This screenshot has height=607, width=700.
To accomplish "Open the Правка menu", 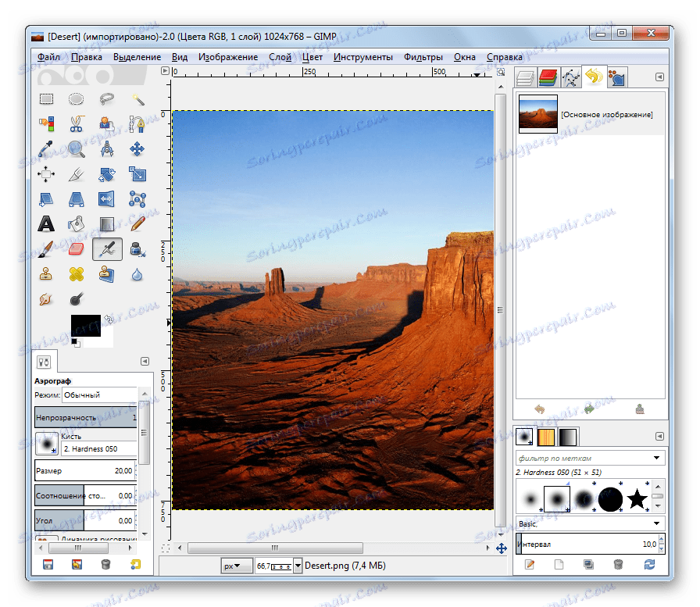I will tap(87, 57).
